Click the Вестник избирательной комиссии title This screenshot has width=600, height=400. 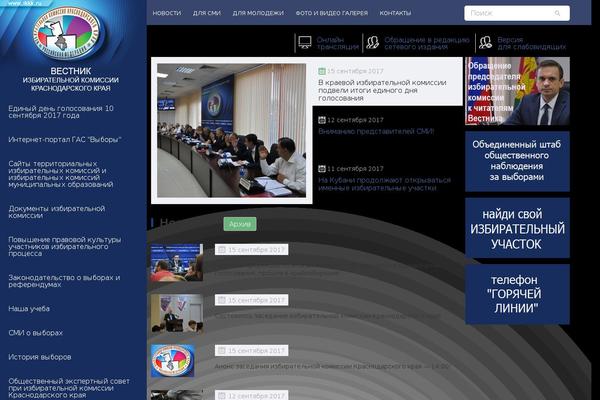click(71, 79)
